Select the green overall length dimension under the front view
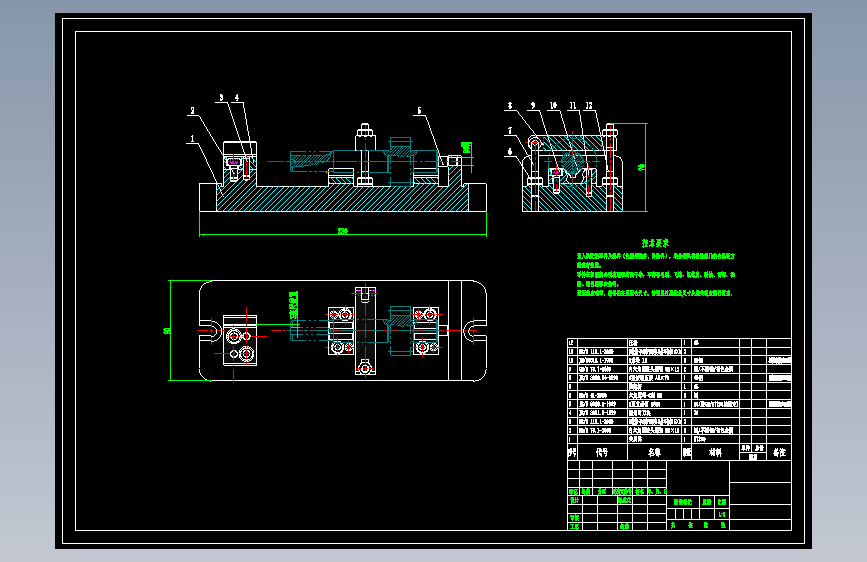The height and width of the screenshot is (562, 867). 343,231
